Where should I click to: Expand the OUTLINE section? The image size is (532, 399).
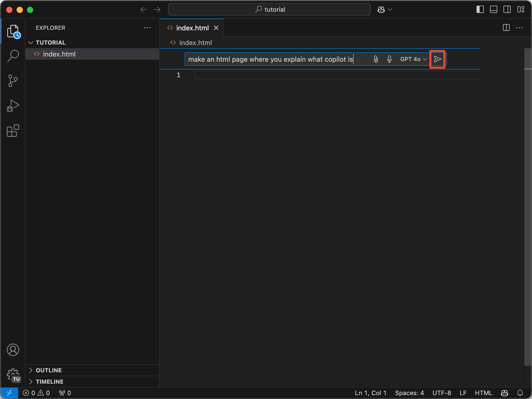coord(49,370)
